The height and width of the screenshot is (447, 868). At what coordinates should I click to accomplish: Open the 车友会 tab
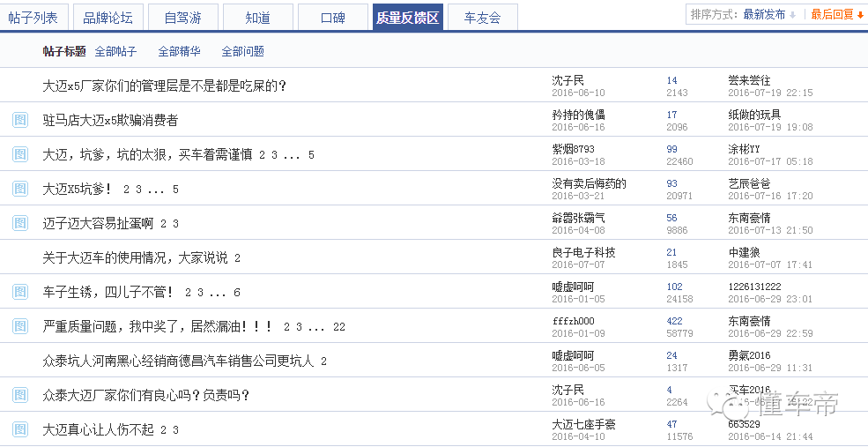pos(482,18)
